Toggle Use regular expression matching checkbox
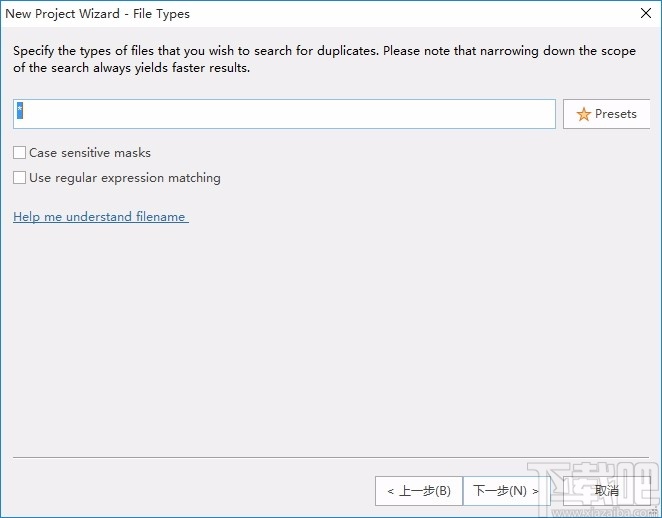Image resolution: width=662 pixels, height=518 pixels. 19,177
